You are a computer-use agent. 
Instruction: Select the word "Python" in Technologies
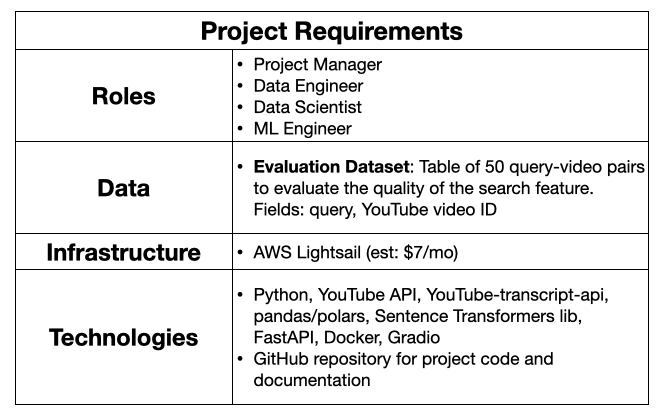tap(280, 295)
